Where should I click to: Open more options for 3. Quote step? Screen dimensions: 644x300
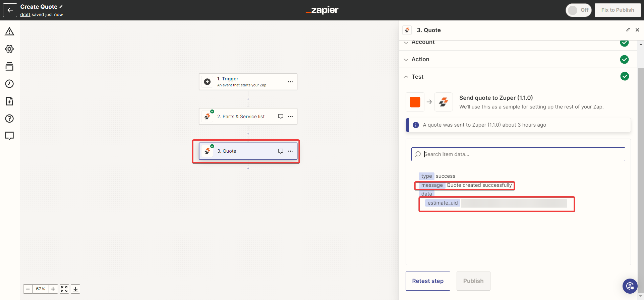[290, 151]
